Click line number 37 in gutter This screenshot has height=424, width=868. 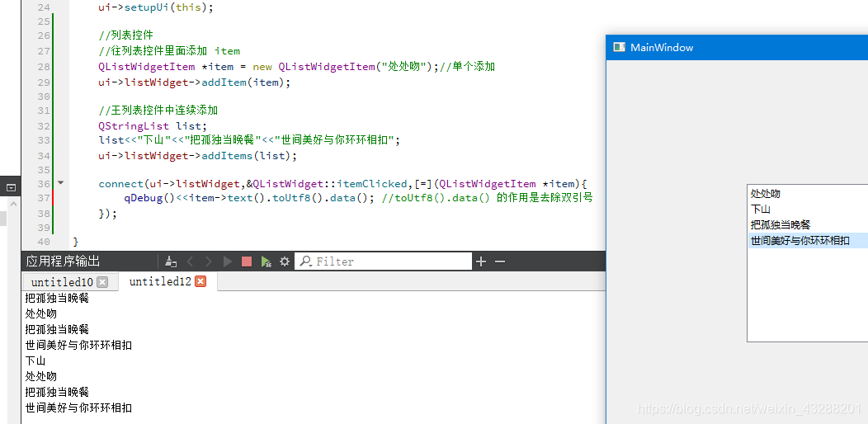43,198
